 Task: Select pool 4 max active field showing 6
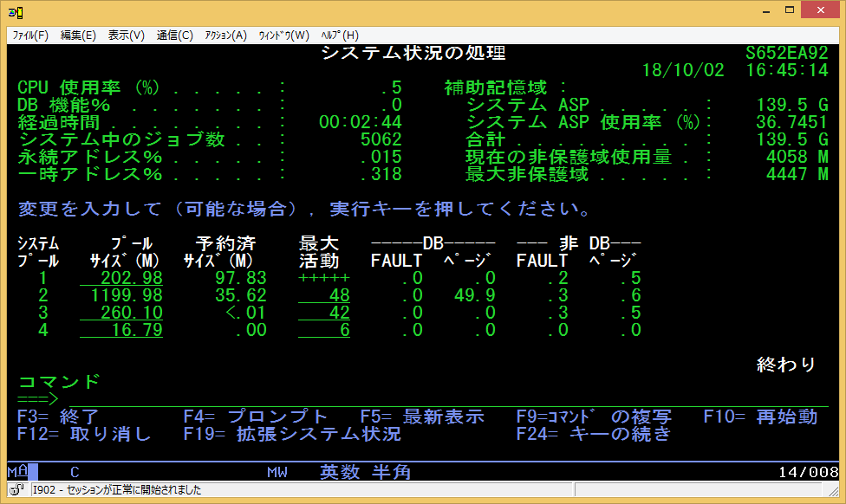click(324, 330)
